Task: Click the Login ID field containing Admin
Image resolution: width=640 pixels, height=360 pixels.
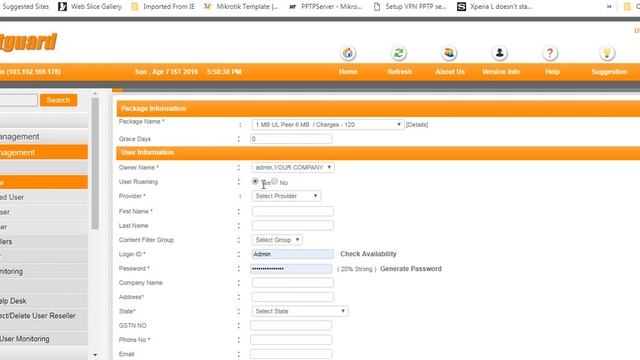Action: (x=293, y=254)
